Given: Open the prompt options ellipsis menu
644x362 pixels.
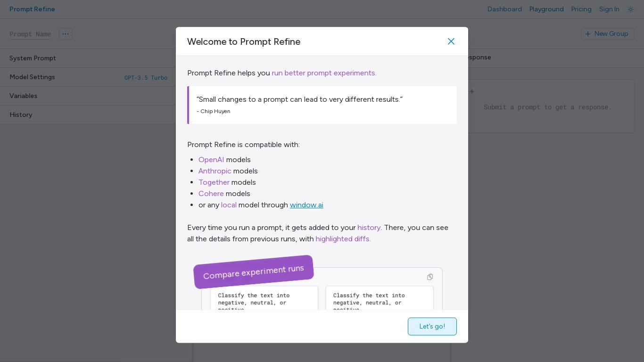Looking at the screenshot, I should [x=66, y=34].
